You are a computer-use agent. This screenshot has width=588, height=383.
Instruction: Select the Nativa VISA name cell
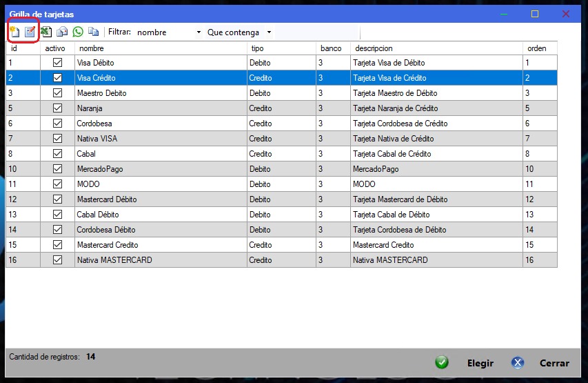161,139
